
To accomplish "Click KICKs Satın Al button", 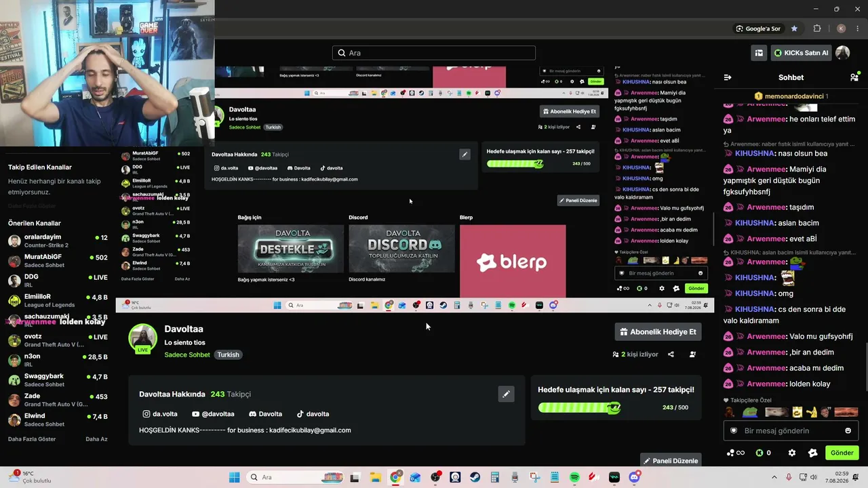I will 801,53.
